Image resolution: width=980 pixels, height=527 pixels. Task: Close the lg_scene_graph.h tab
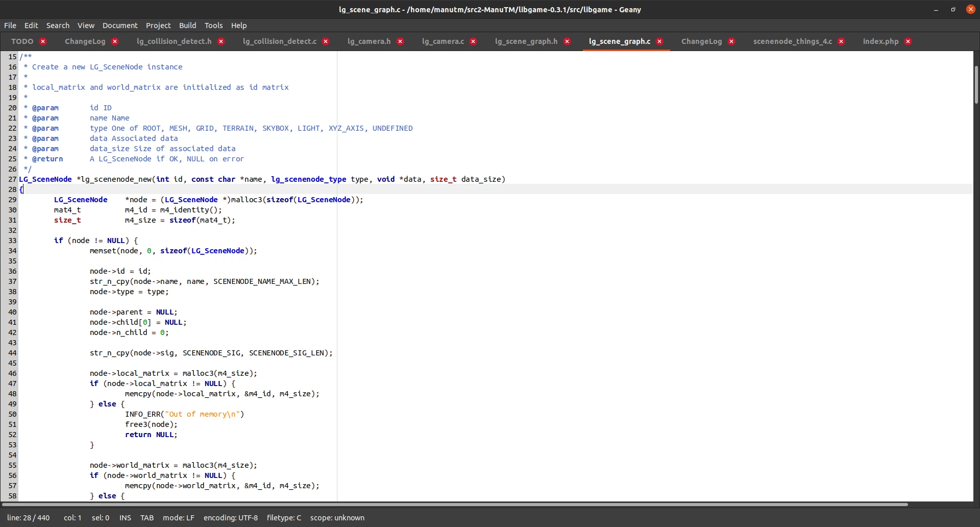tap(568, 41)
